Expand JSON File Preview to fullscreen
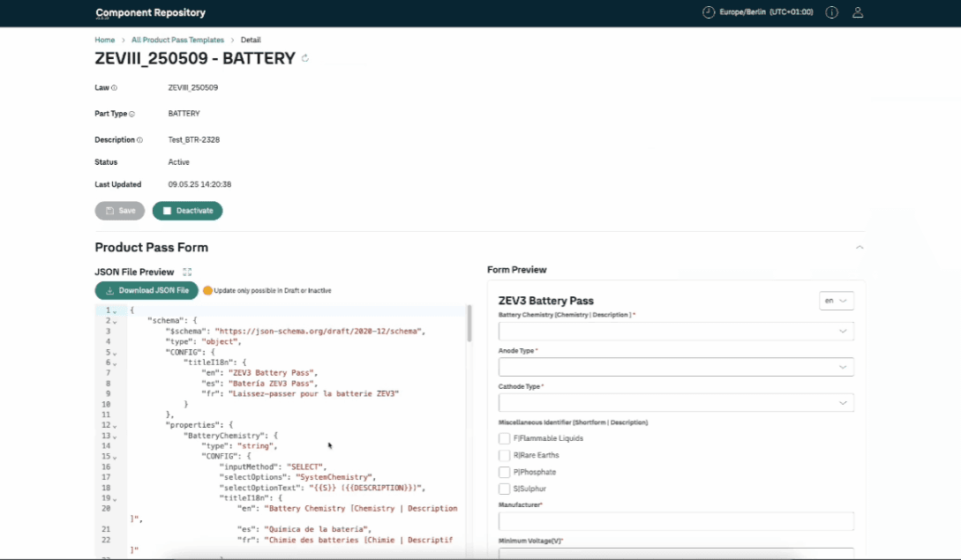The width and height of the screenshot is (961, 560). click(x=187, y=273)
